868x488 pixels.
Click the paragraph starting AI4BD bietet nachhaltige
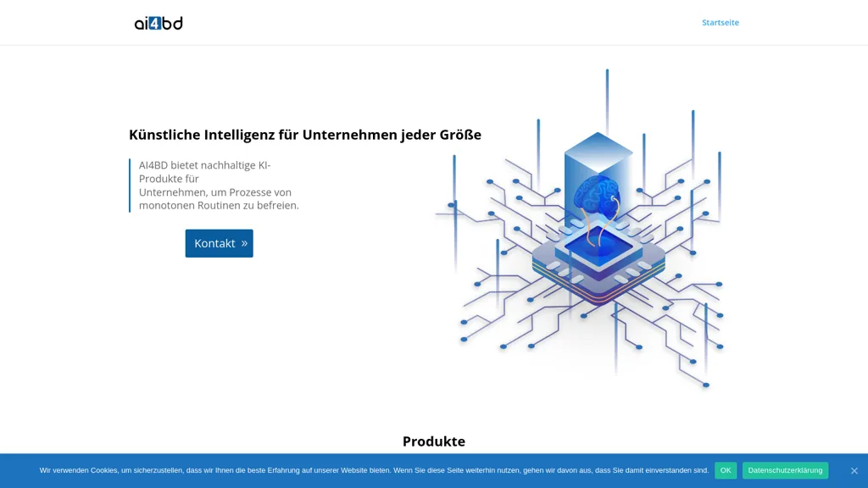[219, 186]
